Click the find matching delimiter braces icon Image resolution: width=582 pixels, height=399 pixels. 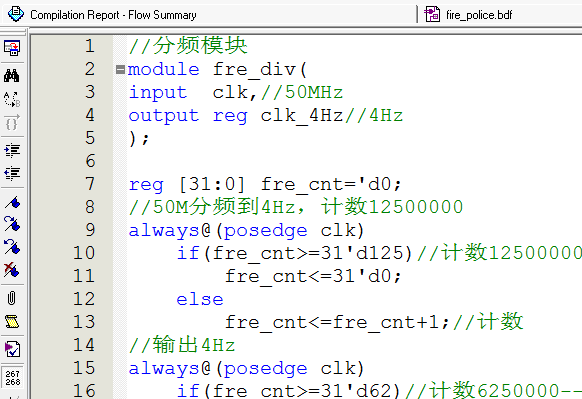(x=12, y=122)
